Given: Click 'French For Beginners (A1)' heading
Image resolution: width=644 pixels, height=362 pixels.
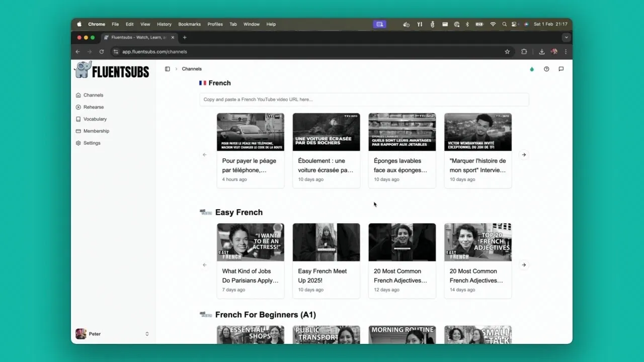Looking at the screenshot, I should click(266, 315).
